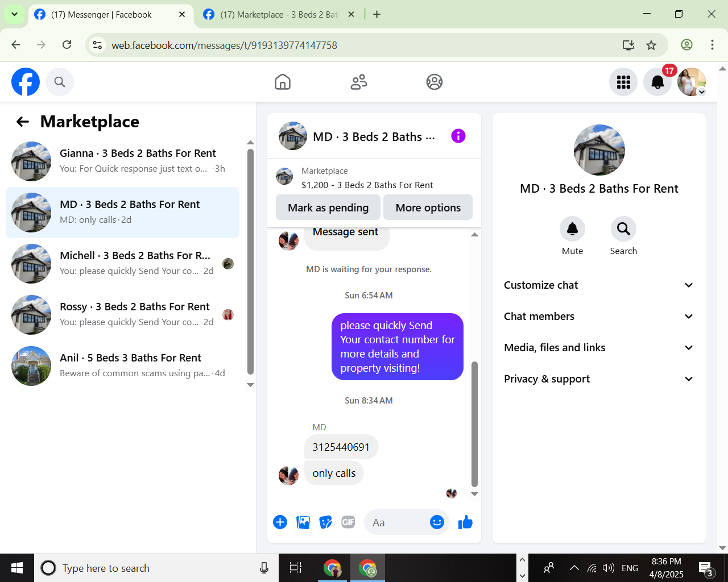This screenshot has height=582, width=728.
Task: Expand Media, files and links section
Action: tap(599, 347)
